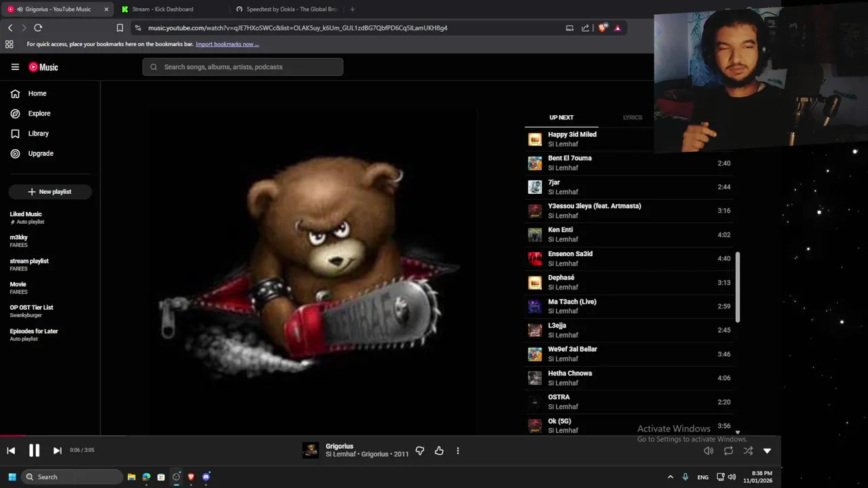Open more actions menu for current song
This screenshot has height=488, width=868.
pyautogui.click(x=458, y=451)
